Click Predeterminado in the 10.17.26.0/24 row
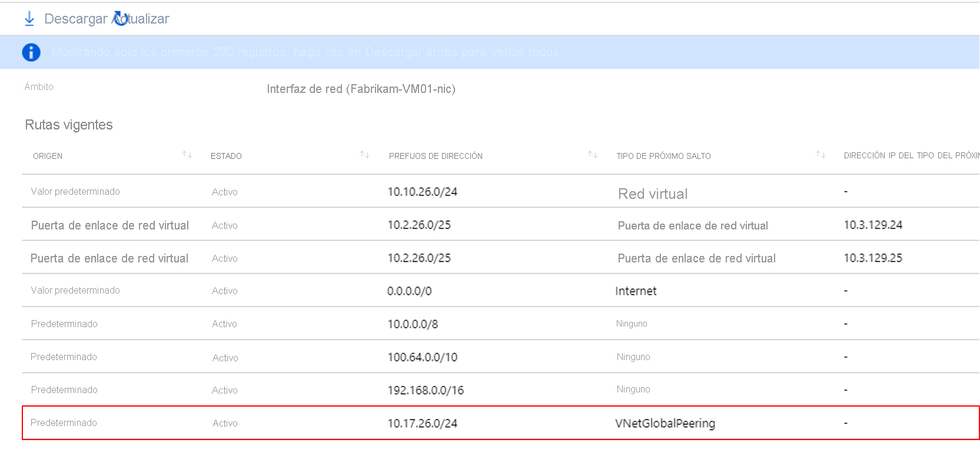The height and width of the screenshot is (466, 980). click(64, 422)
